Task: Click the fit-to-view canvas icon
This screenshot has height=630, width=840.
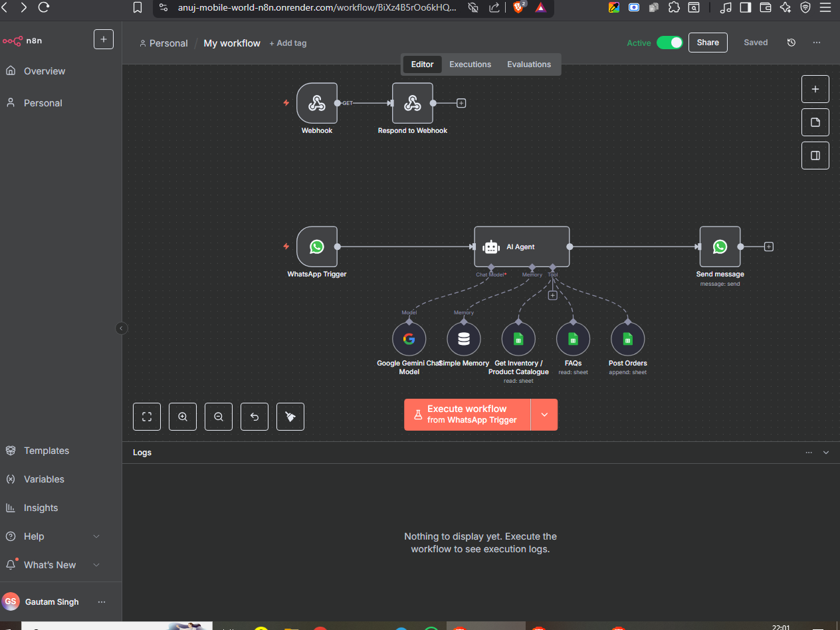Action: (147, 417)
